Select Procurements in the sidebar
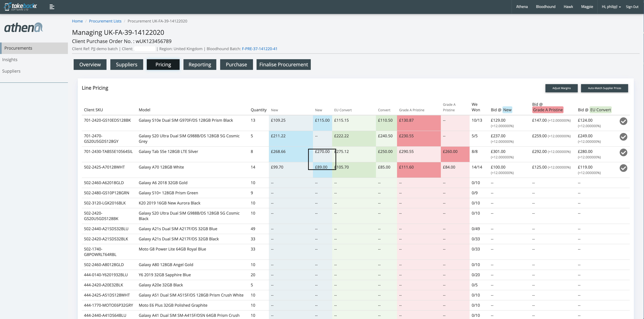This screenshot has height=319, width=644. pos(34,48)
